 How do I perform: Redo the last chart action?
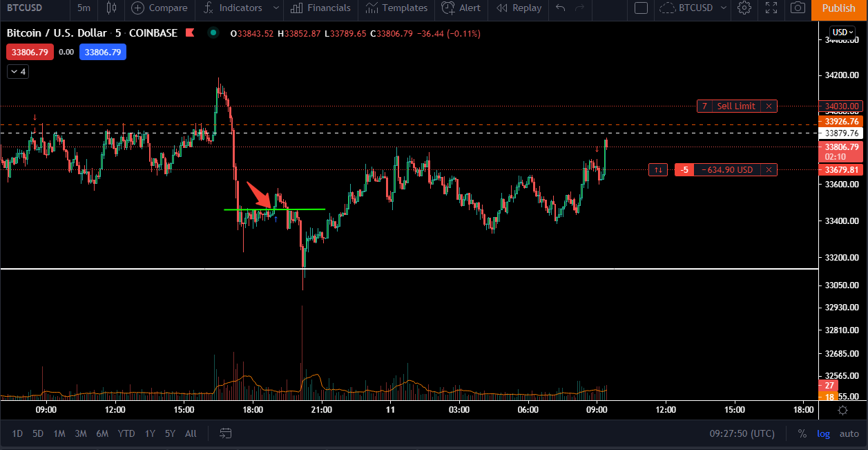pos(580,8)
